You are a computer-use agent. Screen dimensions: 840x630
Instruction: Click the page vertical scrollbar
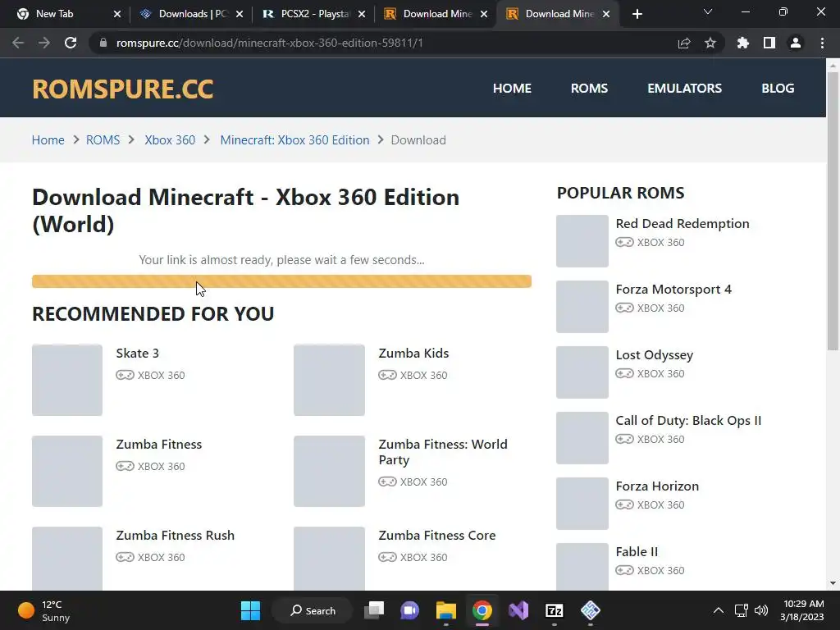[833, 211]
